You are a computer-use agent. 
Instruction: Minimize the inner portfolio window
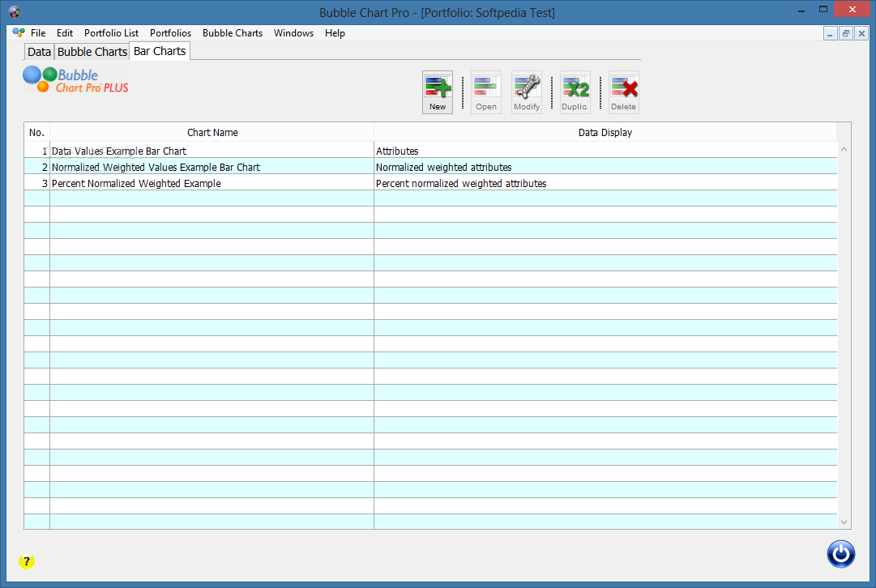coord(830,33)
